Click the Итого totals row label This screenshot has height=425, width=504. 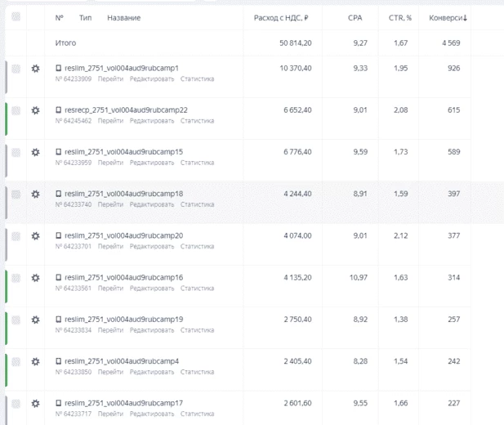tap(65, 42)
